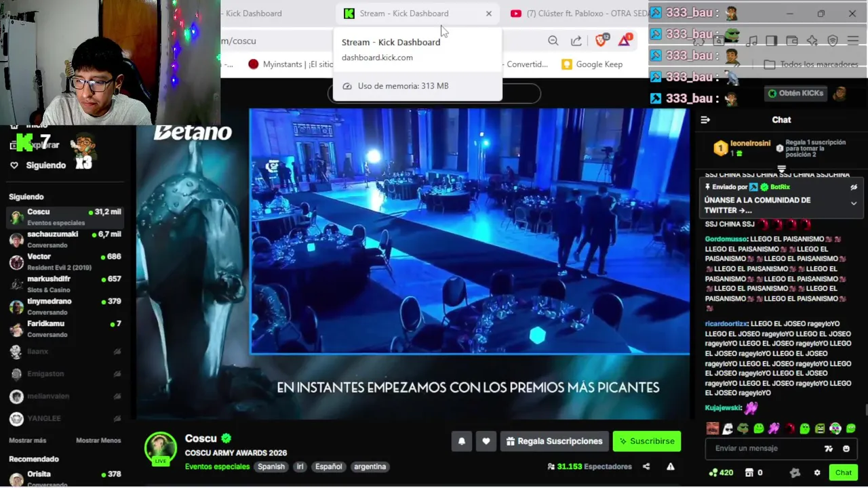This screenshot has height=488, width=868.
Task: Click the Spanish tag
Action: click(x=271, y=466)
